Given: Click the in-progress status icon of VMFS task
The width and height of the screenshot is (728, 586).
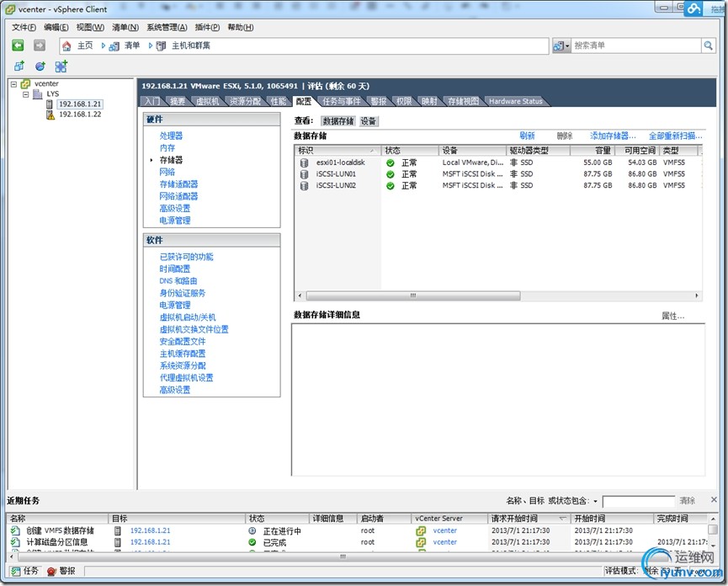Looking at the screenshot, I should click(x=252, y=530).
